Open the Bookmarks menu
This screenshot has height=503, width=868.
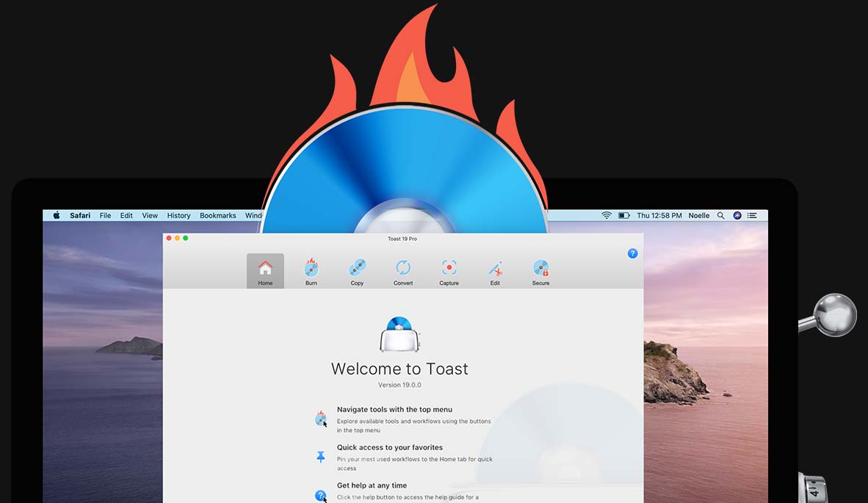[217, 215]
